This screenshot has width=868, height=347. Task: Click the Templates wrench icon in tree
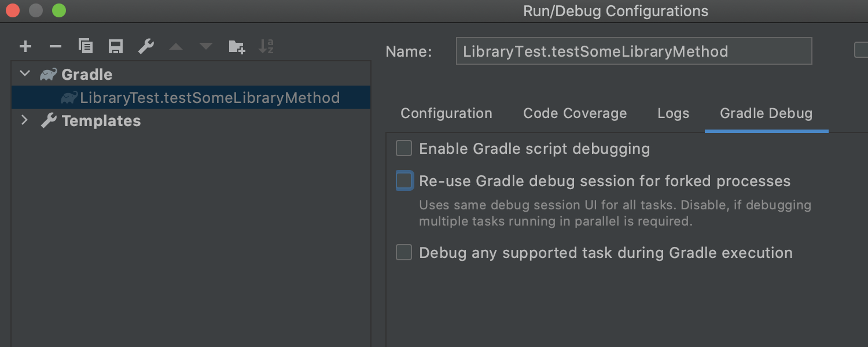(x=49, y=121)
